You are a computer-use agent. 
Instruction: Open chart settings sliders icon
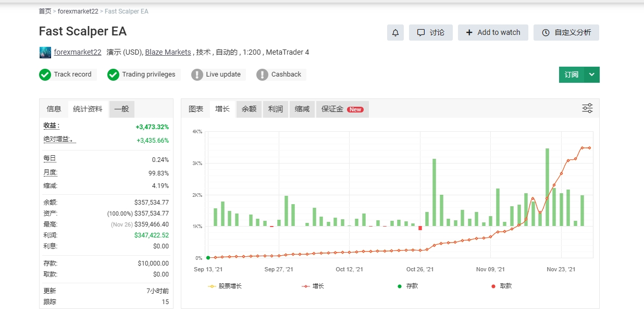click(x=587, y=108)
